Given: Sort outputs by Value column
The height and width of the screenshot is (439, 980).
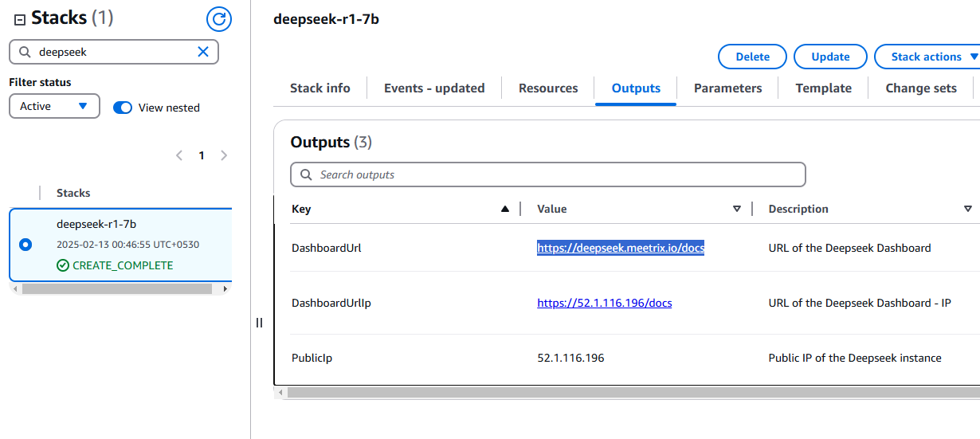Looking at the screenshot, I should click(x=737, y=209).
